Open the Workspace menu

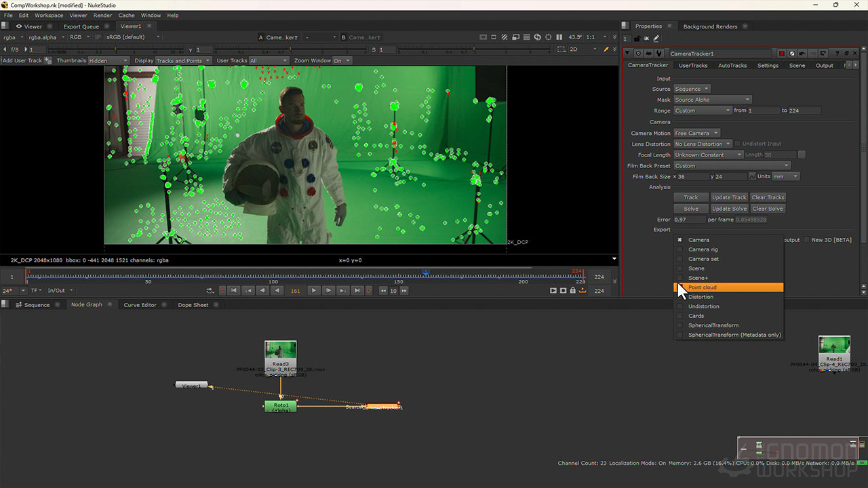tap(48, 15)
